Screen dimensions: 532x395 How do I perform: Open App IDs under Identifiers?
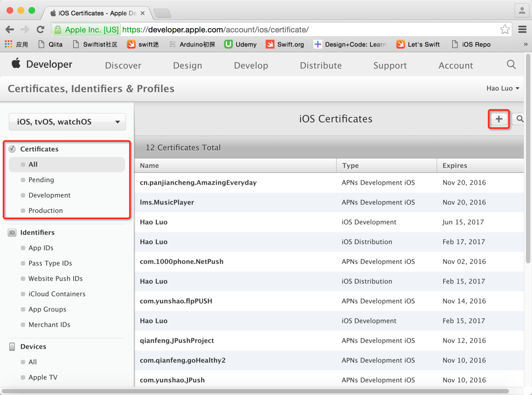[x=41, y=248]
